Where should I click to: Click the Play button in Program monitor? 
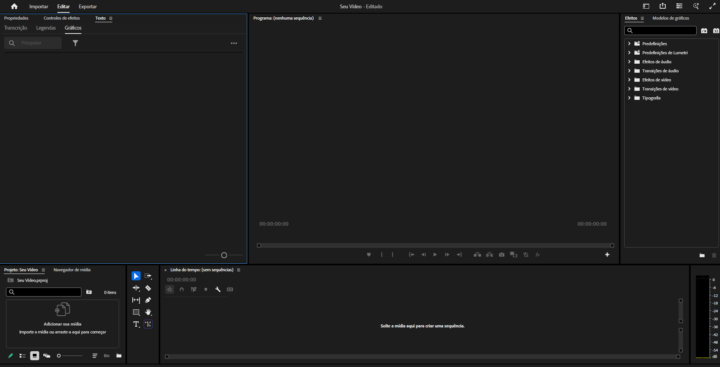click(435, 254)
